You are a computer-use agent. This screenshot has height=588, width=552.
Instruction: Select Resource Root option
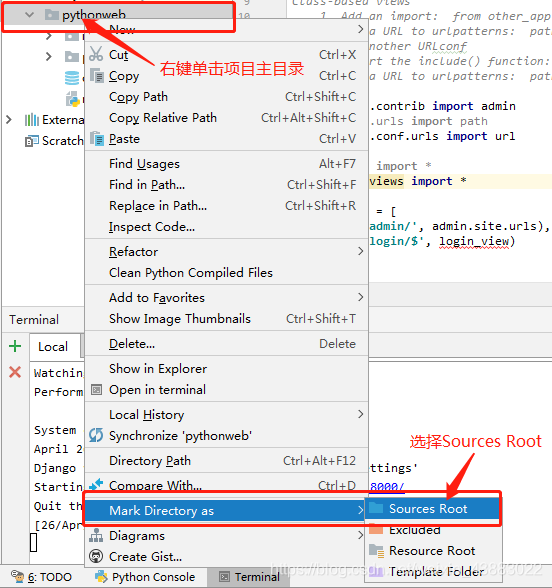[x=433, y=550]
